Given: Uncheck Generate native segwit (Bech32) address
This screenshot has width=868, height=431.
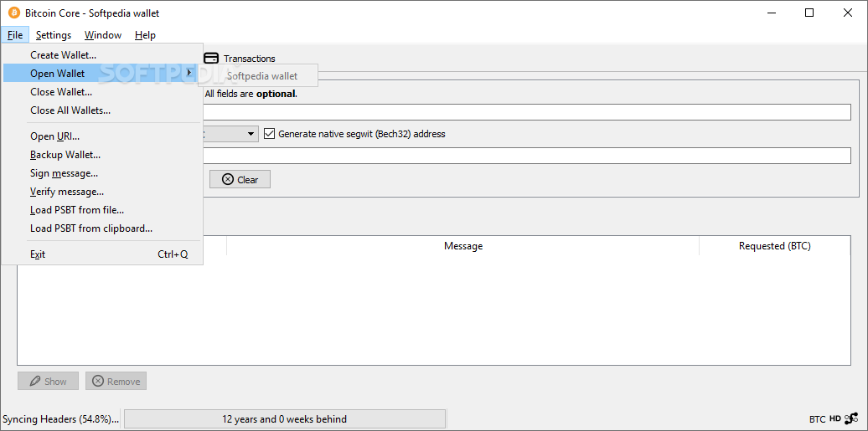Looking at the screenshot, I should (270, 133).
